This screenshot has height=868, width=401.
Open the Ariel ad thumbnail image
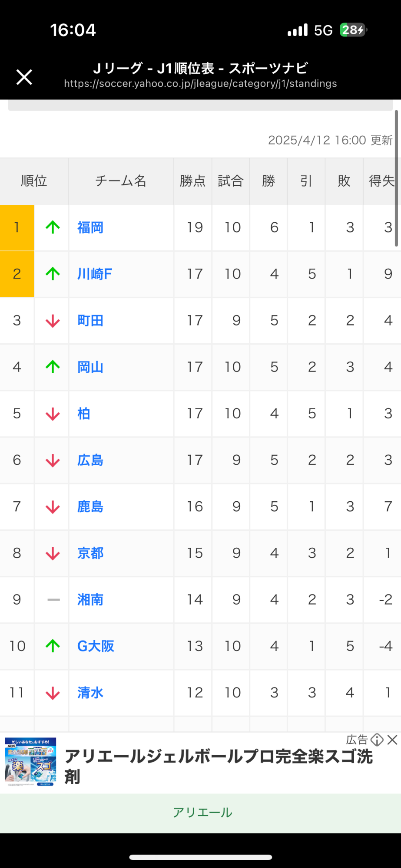[31, 762]
